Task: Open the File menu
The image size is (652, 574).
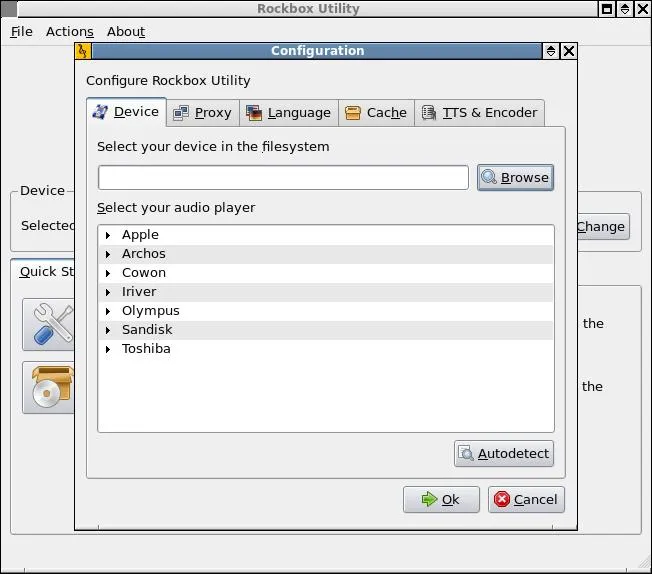Action: [x=22, y=32]
